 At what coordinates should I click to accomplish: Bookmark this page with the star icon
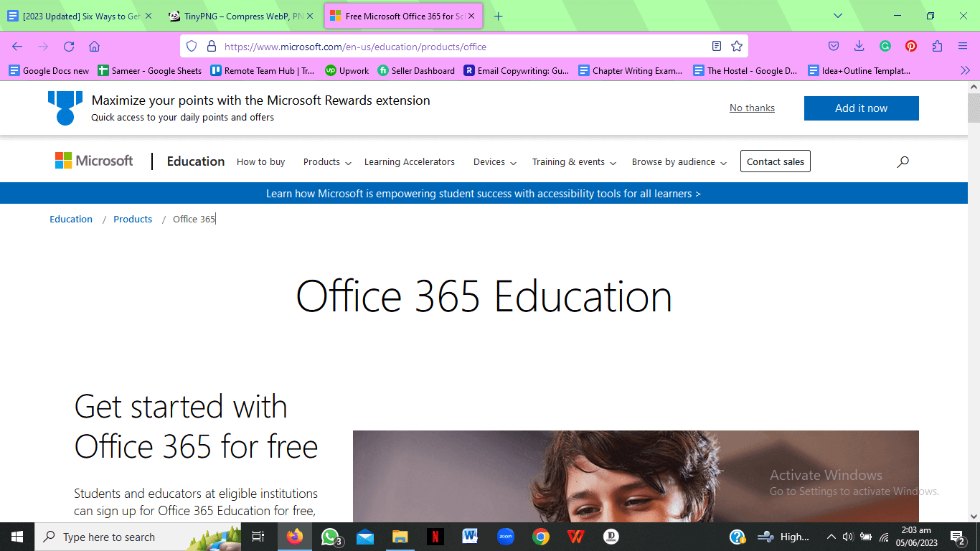(x=736, y=47)
